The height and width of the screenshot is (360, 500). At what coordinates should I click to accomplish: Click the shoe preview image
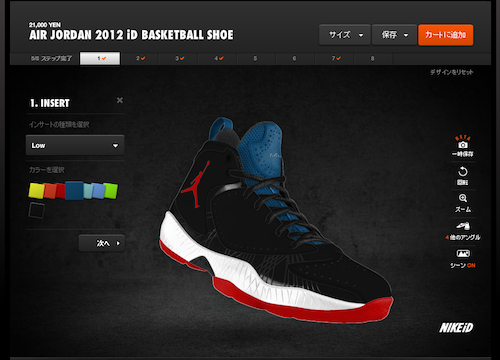(x=276, y=220)
